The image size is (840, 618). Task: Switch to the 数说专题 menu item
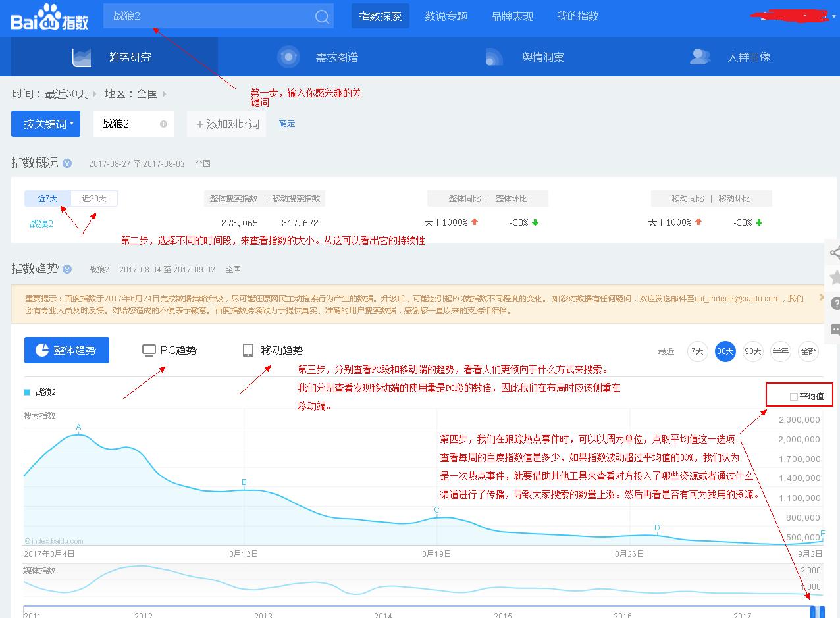click(x=446, y=16)
